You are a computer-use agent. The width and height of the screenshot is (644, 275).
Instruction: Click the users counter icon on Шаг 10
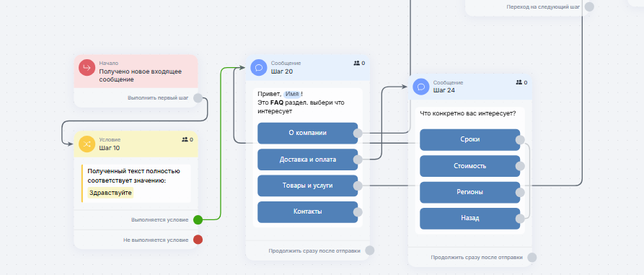point(185,140)
